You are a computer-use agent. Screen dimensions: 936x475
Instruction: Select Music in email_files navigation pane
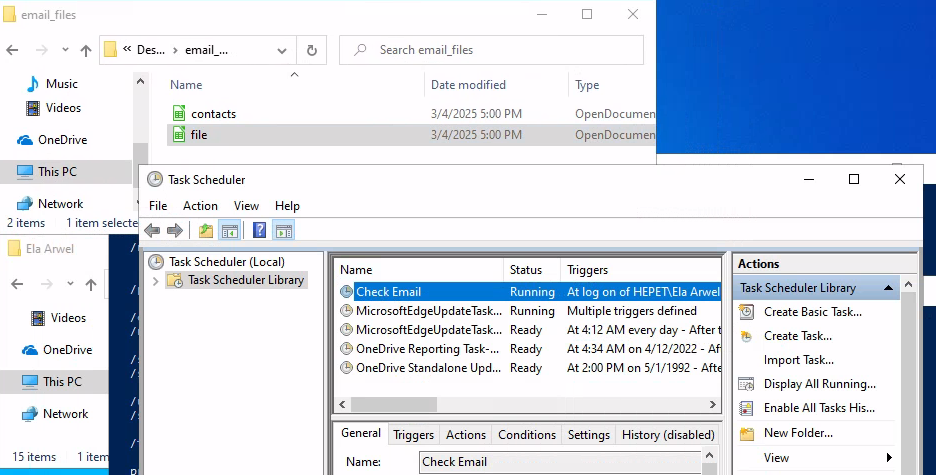pos(61,84)
